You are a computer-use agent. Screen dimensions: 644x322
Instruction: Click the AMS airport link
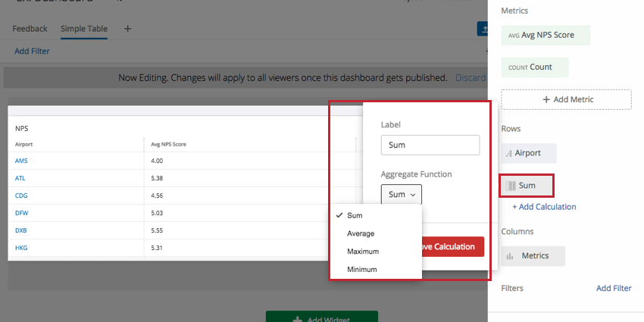click(20, 161)
